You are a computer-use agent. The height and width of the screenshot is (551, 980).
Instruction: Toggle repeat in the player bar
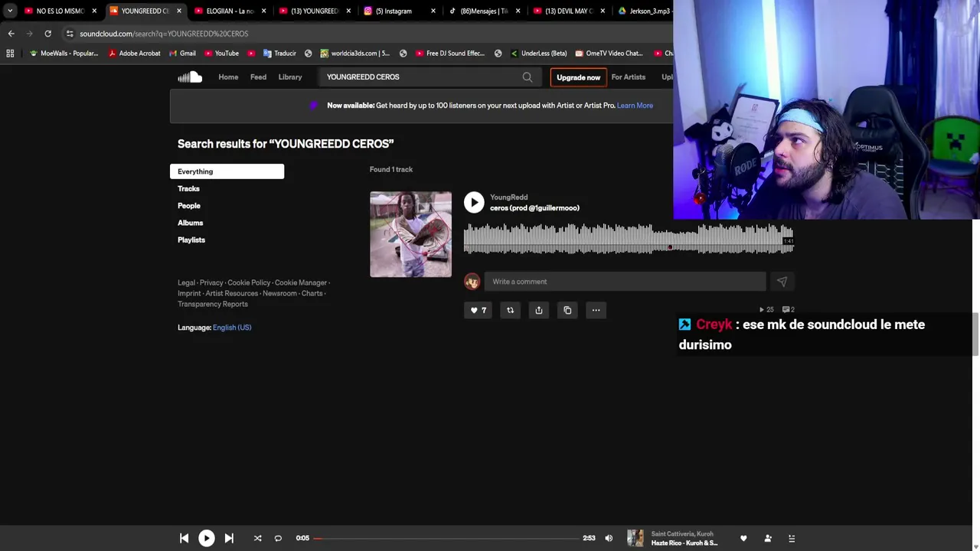[278, 538]
